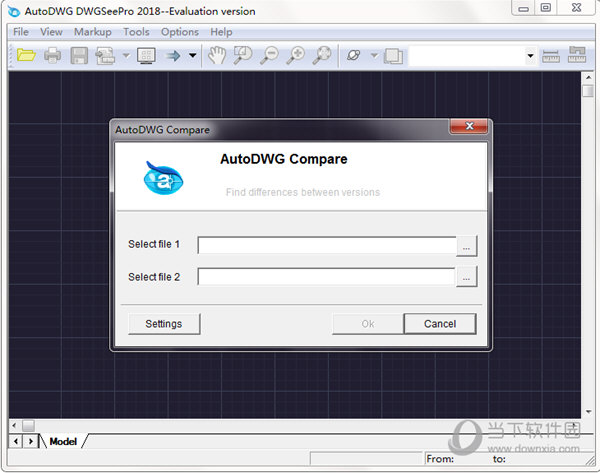This screenshot has height=473, width=600.
Task: Click the layout view monitor icon
Action: tap(146, 55)
